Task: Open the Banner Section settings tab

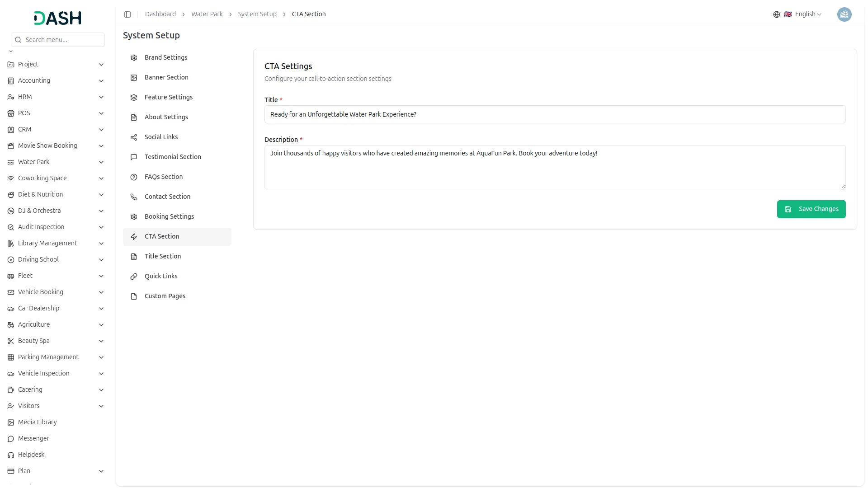Action: (166, 78)
